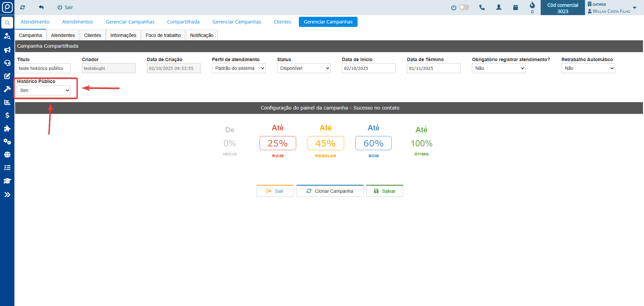Image resolution: width=644 pixels, height=306 pixels.
Task: Open the Foco de trabalho tab
Action: click(163, 35)
